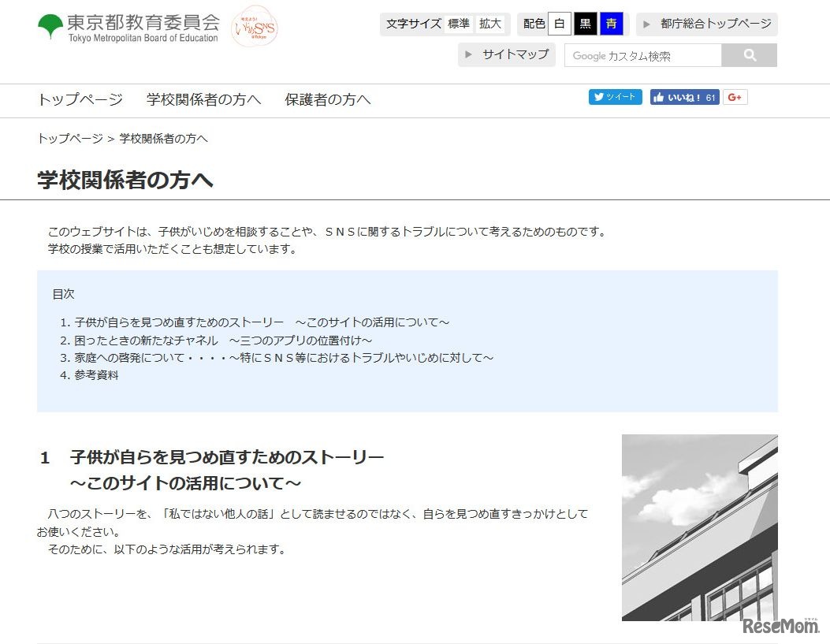Screen dimensions: 830x644
Task: Open the いじめSNS round logo
Action: pyautogui.click(x=255, y=27)
